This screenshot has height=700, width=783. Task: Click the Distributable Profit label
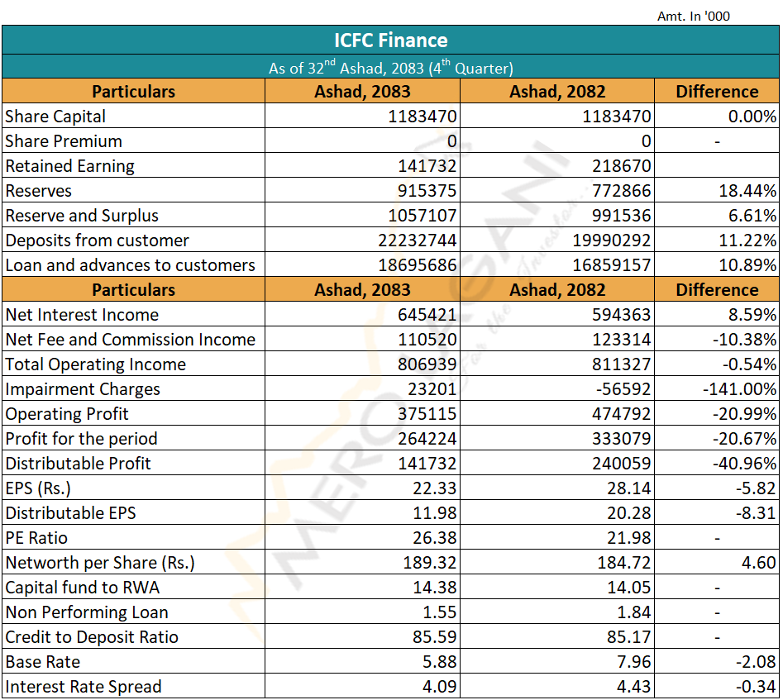tap(78, 464)
